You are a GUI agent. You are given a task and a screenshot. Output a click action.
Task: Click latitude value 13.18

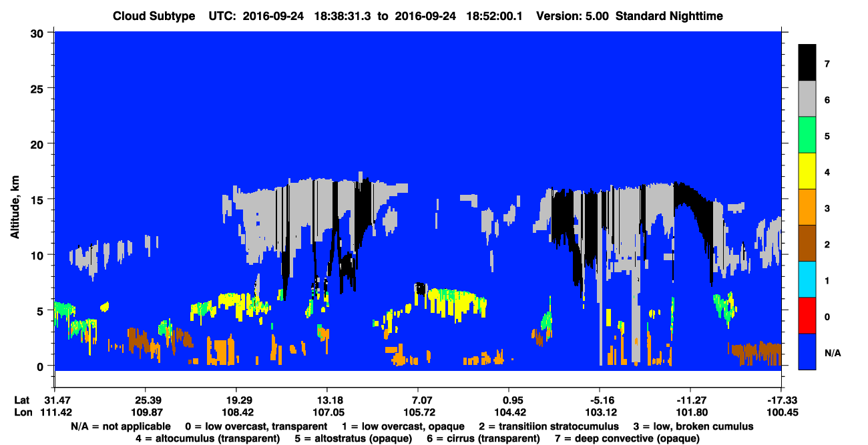[x=327, y=400]
